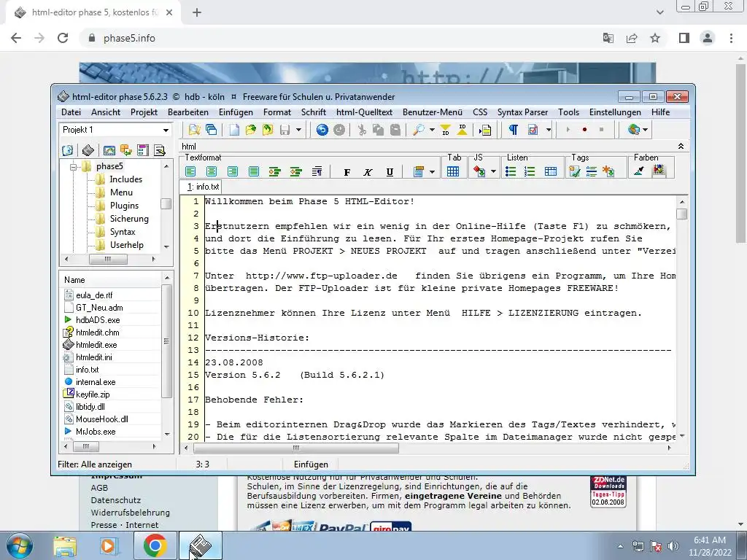This screenshot has width=747, height=560.
Task: Apply underline with the U icon
Action: click(390, 172)
